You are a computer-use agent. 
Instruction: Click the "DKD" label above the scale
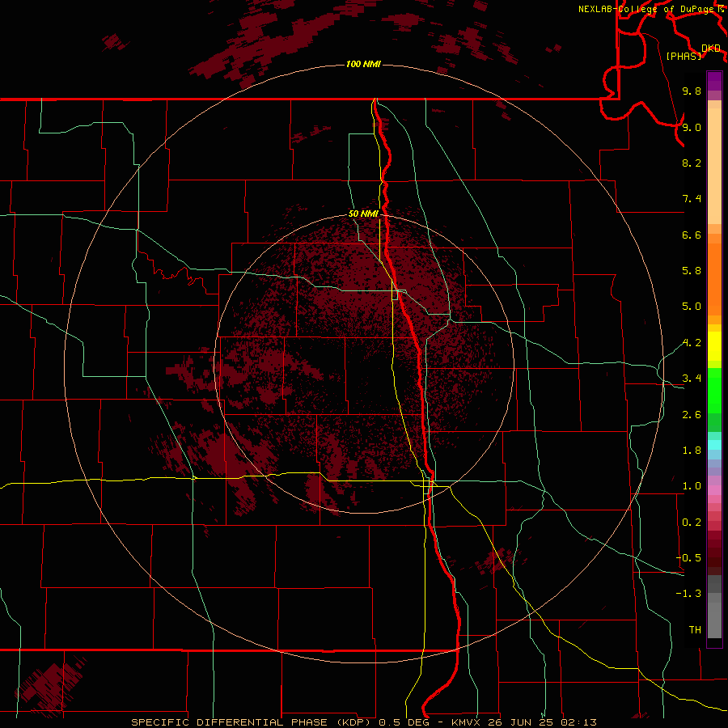tap(711, 49)
